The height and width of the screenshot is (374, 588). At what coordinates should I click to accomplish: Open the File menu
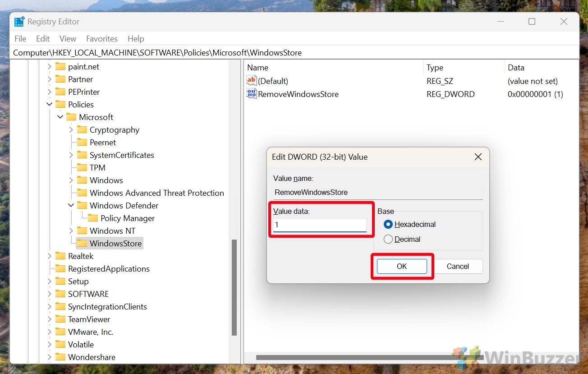pos(20,39)
